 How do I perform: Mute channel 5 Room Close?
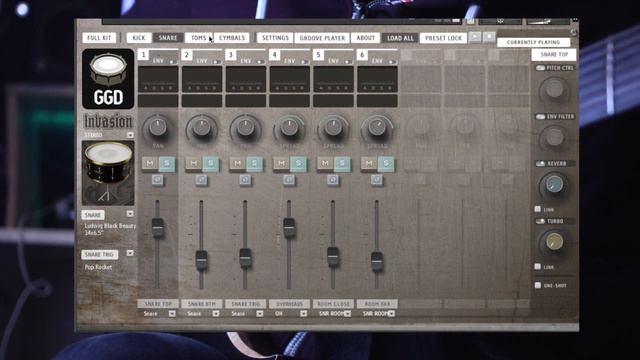tap(325, 164)
